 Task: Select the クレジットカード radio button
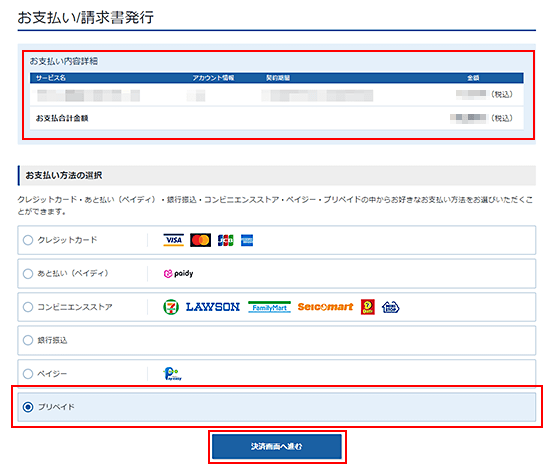[28, 240]
